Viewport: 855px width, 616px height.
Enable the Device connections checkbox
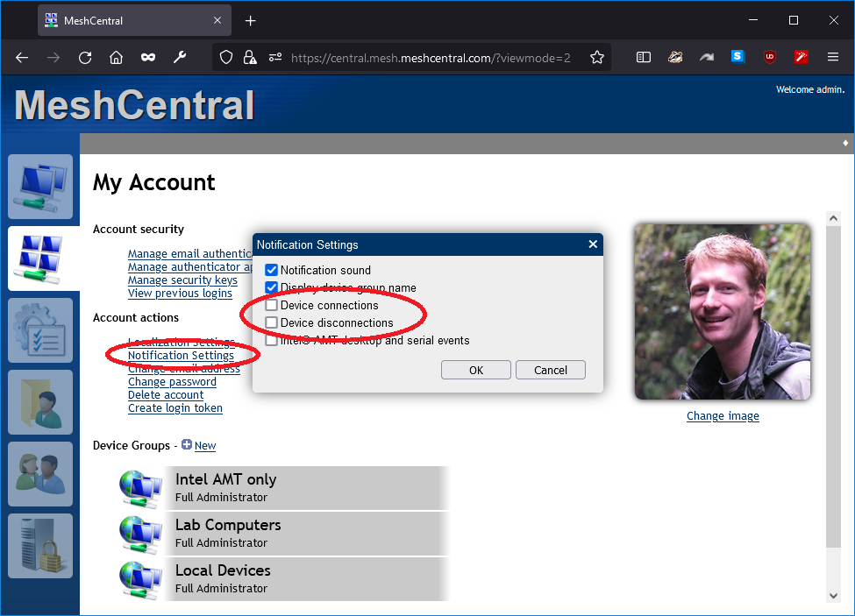pyautogui.click(x=271, y=305)
